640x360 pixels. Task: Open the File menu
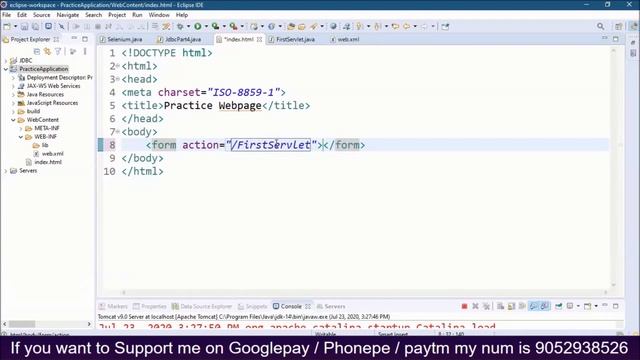[7, 15]
